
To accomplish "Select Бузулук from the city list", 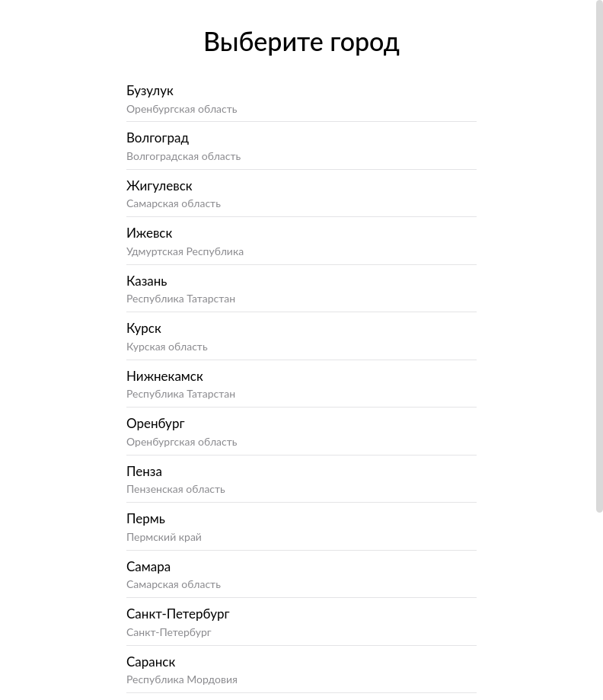I will pyautogui.click(x=150, y=91).
